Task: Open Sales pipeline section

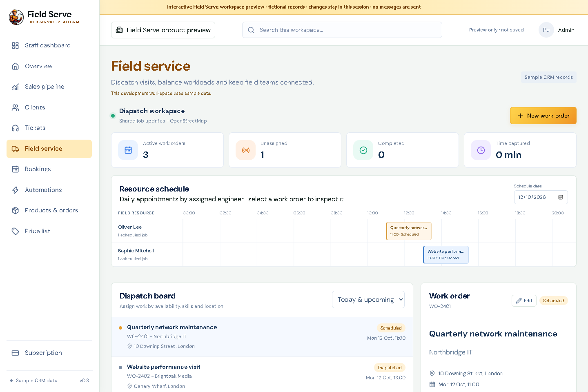Action: coord(49,87)
